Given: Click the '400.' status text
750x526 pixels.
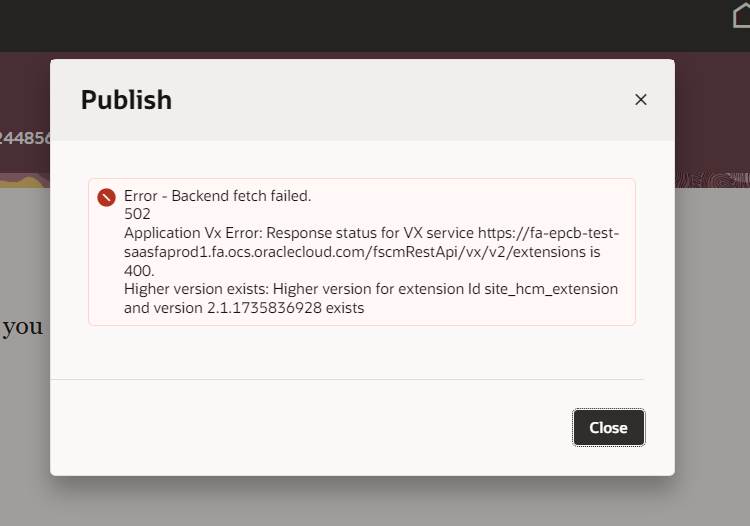Looking at the screenshot, I should point(139,271).
